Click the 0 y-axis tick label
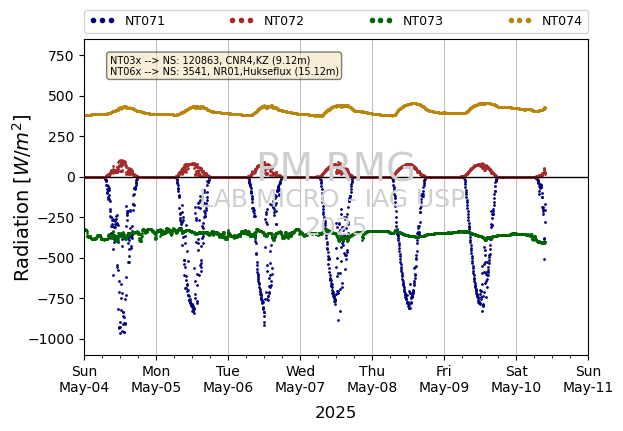The height and width of the screenshot is (431, 623). 71,177
